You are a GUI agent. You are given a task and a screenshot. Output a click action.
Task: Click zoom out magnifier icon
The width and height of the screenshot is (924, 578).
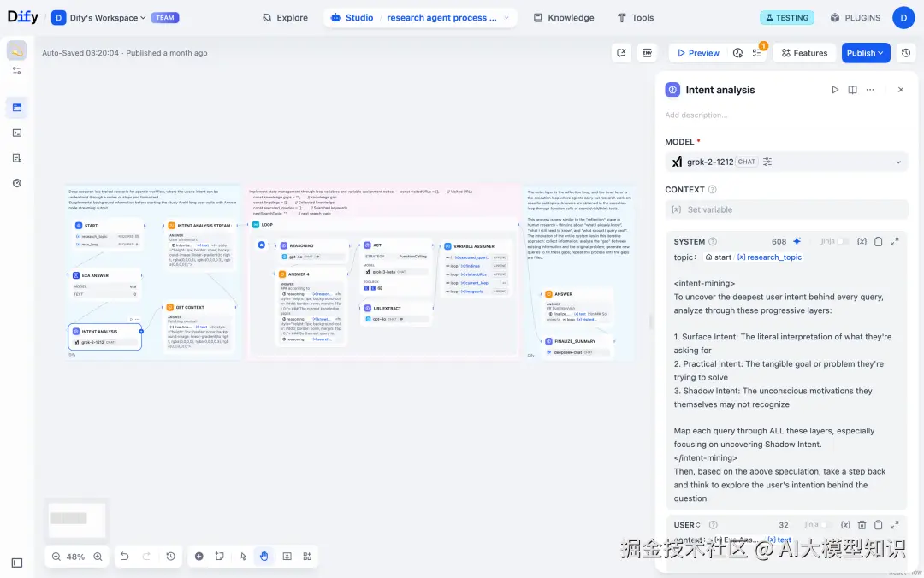click(x=56, y=557)
